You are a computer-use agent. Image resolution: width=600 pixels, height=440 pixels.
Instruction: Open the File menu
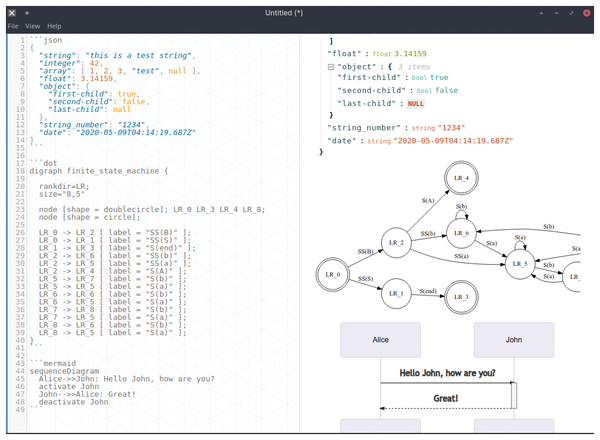pyautogui.click(x=13, y=26)
